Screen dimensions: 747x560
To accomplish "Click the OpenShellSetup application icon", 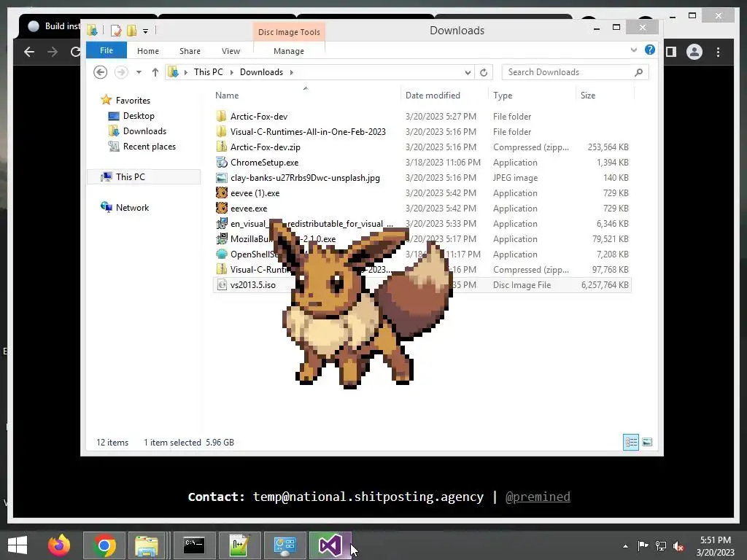I will (x=222, y=254).
